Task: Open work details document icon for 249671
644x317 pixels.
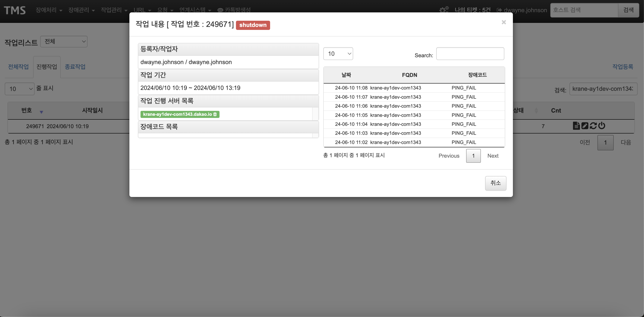Action: click(576, 126)
